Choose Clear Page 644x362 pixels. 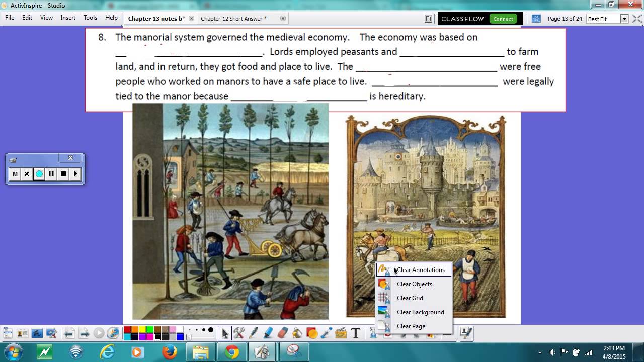[x=414, y=326]
